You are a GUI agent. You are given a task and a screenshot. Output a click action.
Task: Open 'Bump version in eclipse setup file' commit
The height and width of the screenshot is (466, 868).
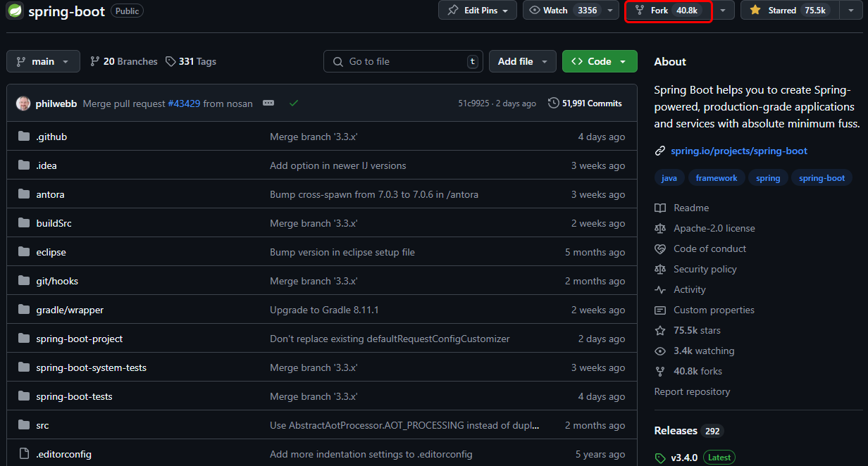342,252
